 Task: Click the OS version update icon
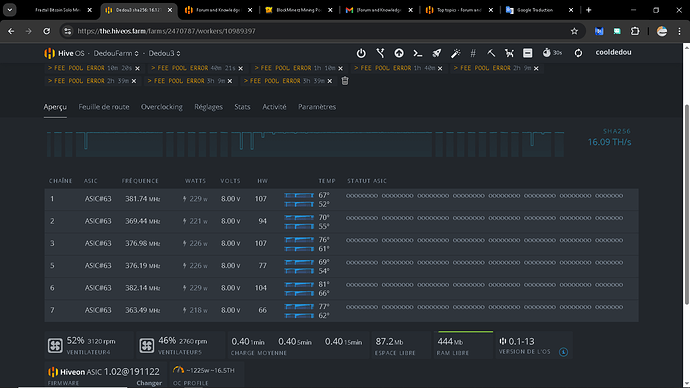563,352
